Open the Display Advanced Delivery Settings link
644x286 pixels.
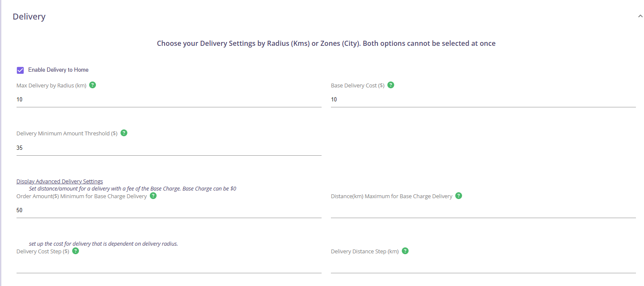pyautogui.click(x=59, y=182)
